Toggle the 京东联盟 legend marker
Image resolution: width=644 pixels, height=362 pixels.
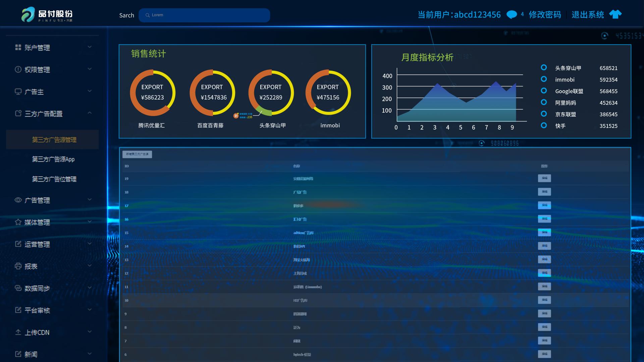(544, 114)
